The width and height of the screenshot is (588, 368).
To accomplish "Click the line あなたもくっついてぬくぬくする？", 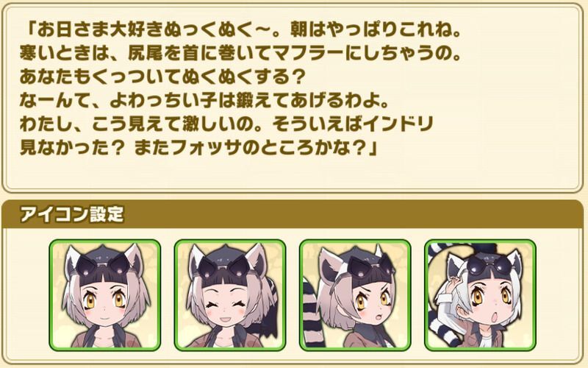I will point(161,77).
